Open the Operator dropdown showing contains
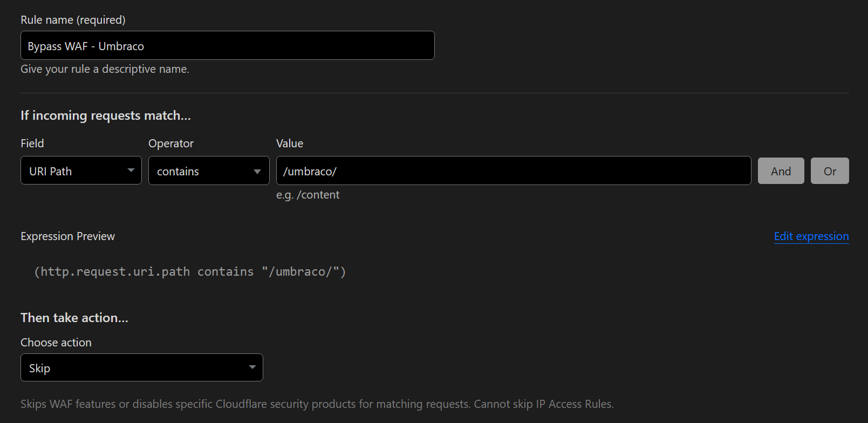Viewport: 868px width, 423px height. point(209,170)
